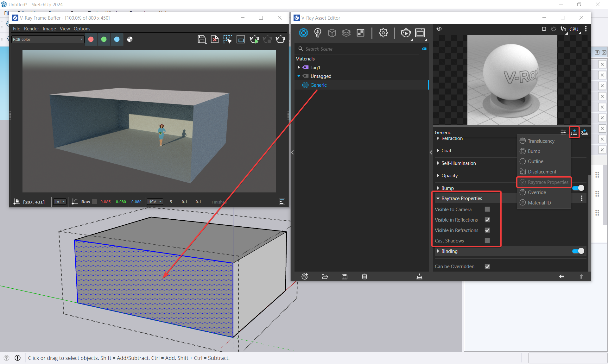
Task: Open the View menu in Frame Buffer
Action: [x=65, y=28]
